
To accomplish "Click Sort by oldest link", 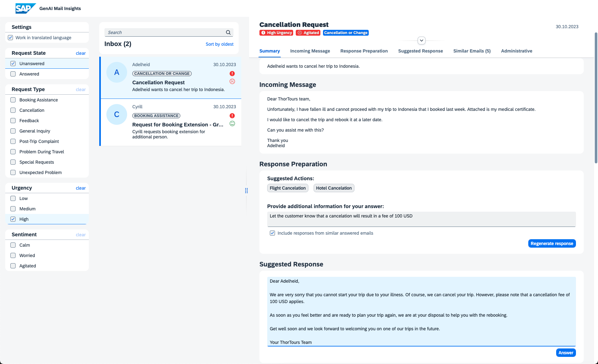I will [220, 44].
